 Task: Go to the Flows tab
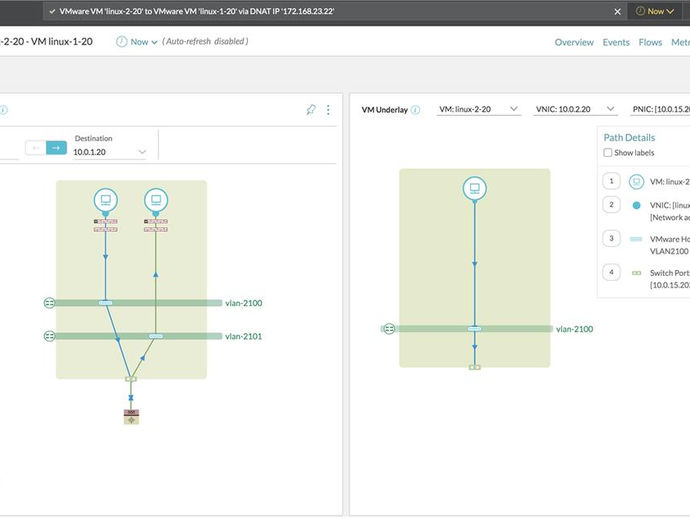coord(650,42)
